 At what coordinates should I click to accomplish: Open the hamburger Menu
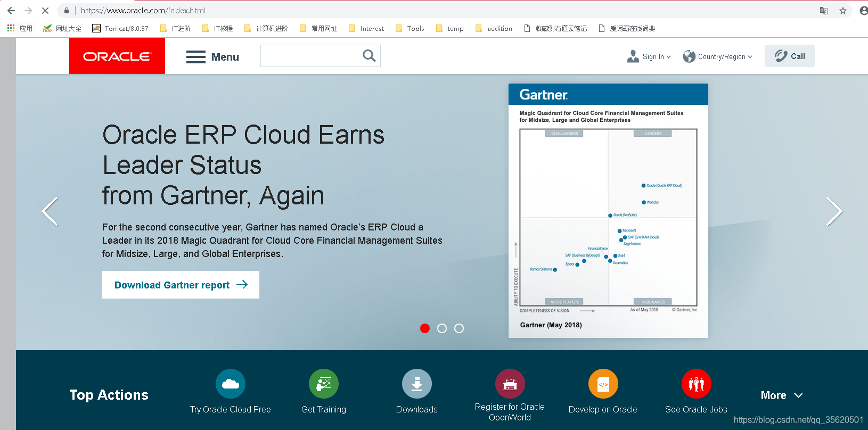(212, 57)
